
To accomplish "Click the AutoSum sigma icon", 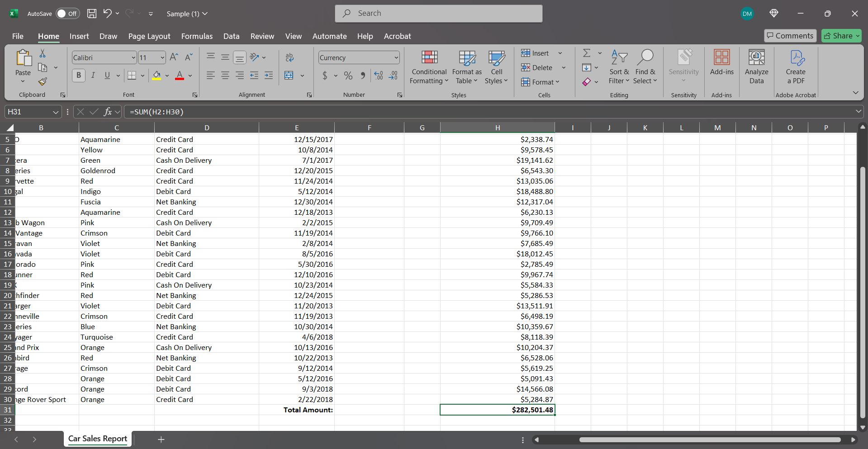I will (x=587, y=53).
